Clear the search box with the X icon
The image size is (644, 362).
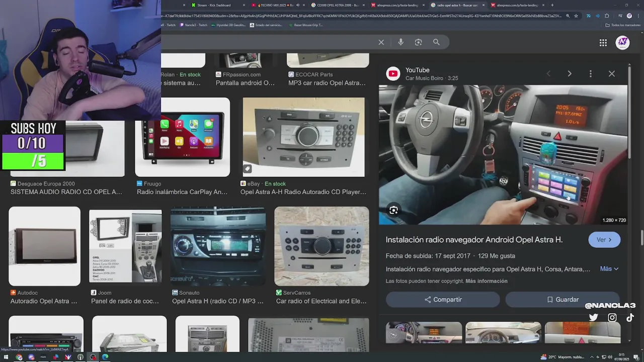coord(381,42)
